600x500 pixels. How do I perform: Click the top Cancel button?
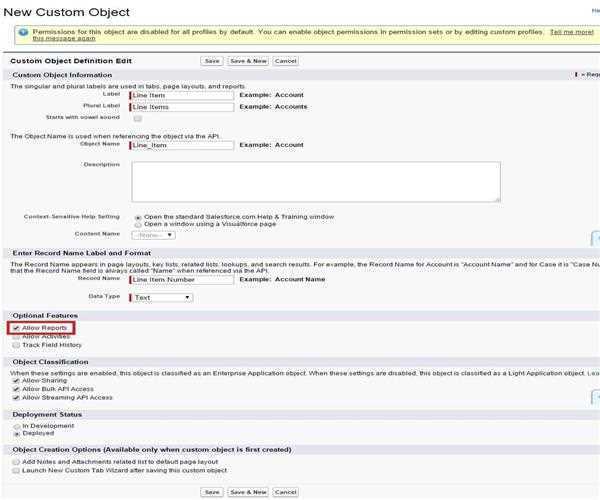pos(285,61)
